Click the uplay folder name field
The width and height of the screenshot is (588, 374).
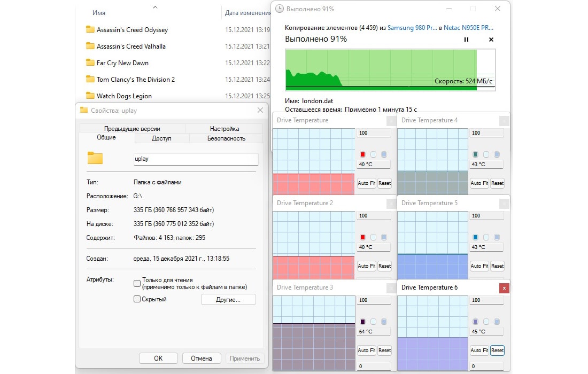tap(196, 159)
